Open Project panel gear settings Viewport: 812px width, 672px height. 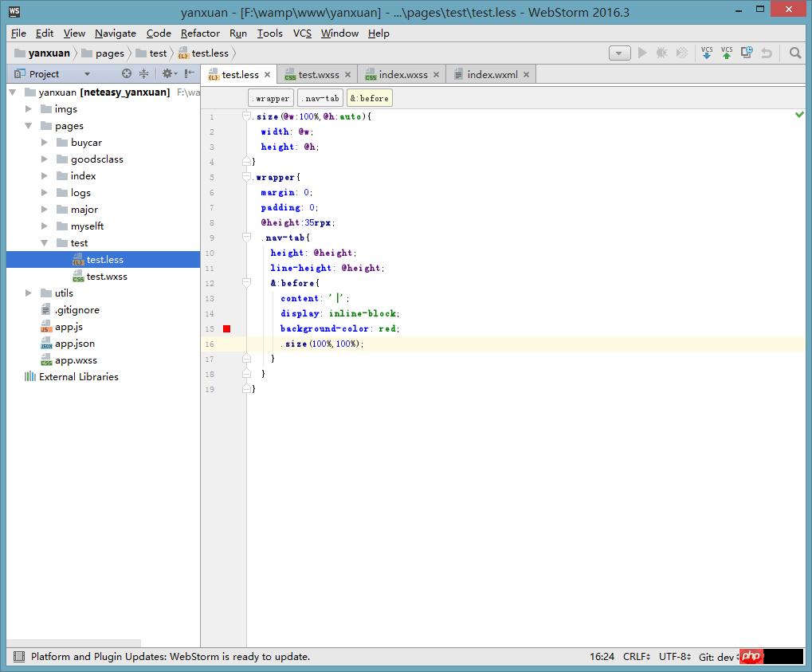click(x=167, y=73)
